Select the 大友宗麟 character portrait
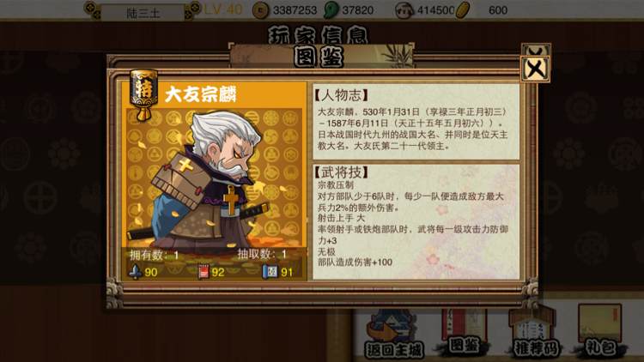644x362 pixels. click(215, 178)
